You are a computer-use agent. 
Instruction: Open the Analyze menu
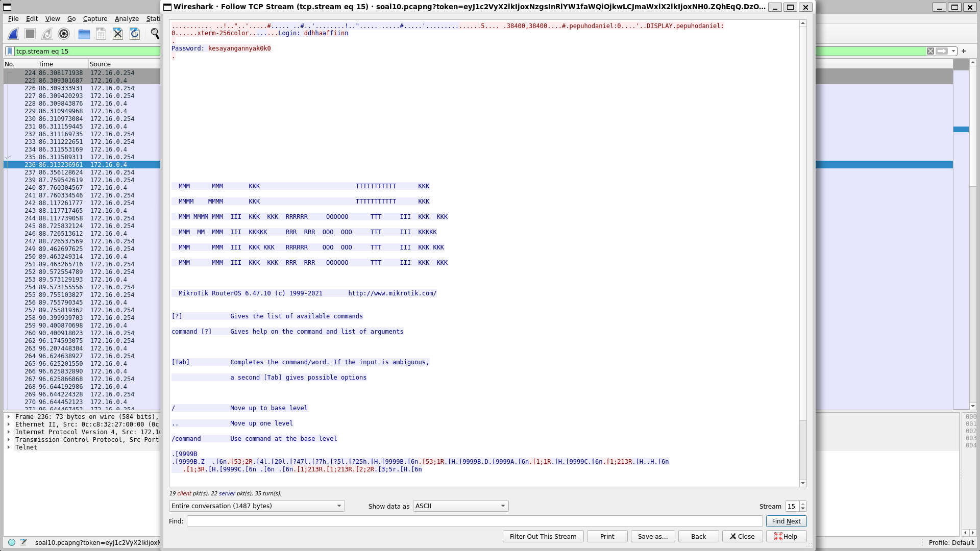(126, 18)
